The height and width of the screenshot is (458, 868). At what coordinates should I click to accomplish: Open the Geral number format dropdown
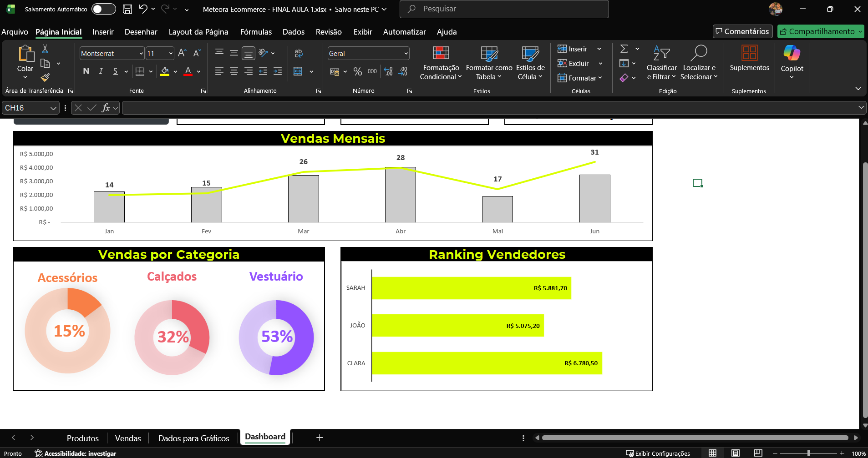click(x=406, y=54)
